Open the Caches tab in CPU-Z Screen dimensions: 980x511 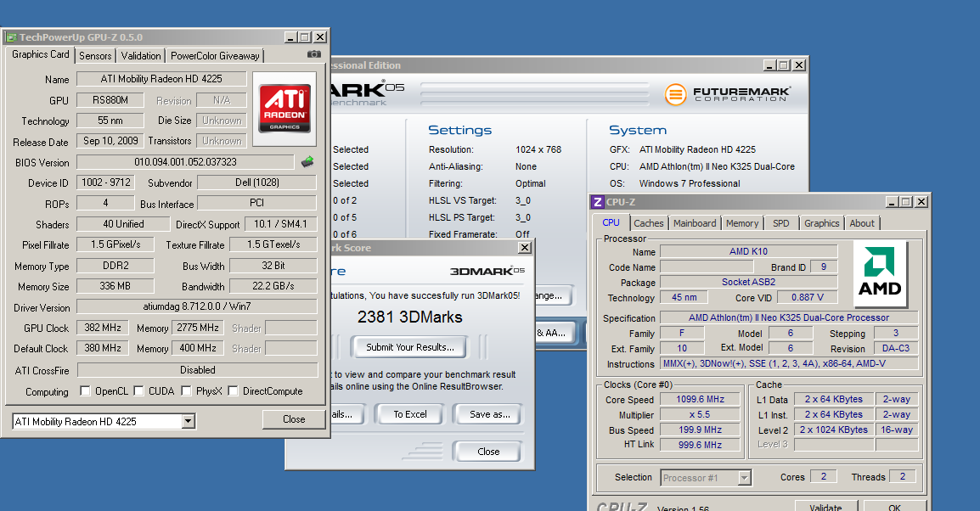coord(649,223)
